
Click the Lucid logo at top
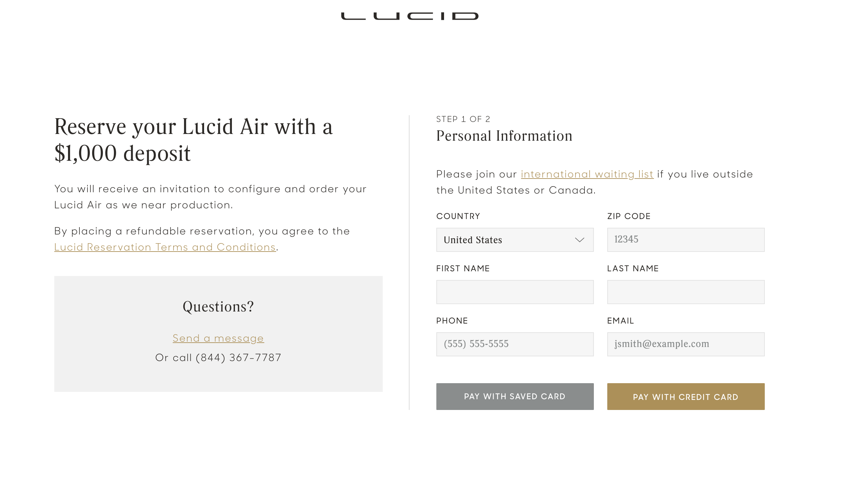point(410,16)
